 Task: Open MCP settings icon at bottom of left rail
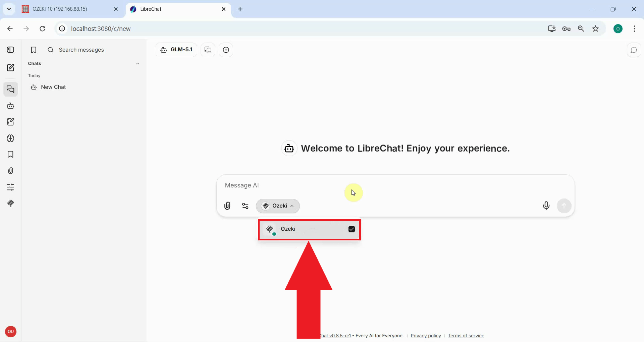10,204
